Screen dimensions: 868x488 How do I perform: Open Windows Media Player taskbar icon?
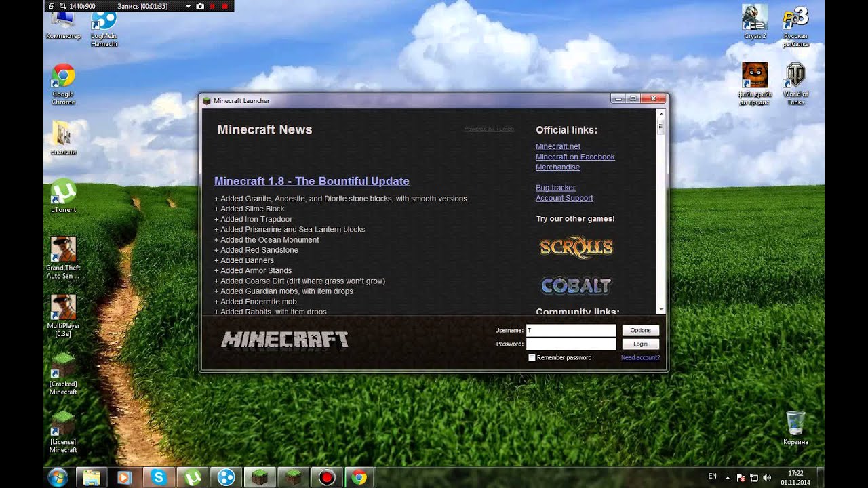click(124, 477)
